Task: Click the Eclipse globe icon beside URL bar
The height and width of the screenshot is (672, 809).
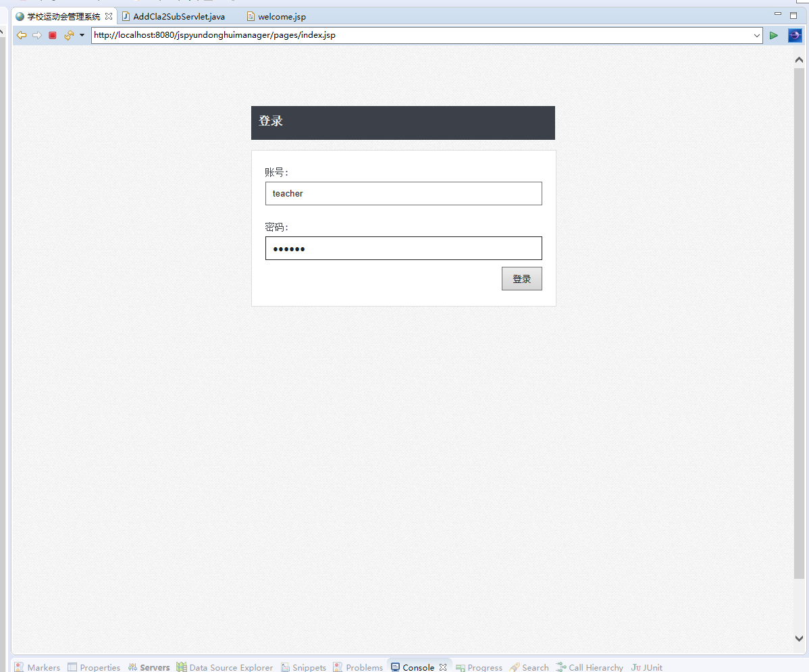Action: pos(795,35)
